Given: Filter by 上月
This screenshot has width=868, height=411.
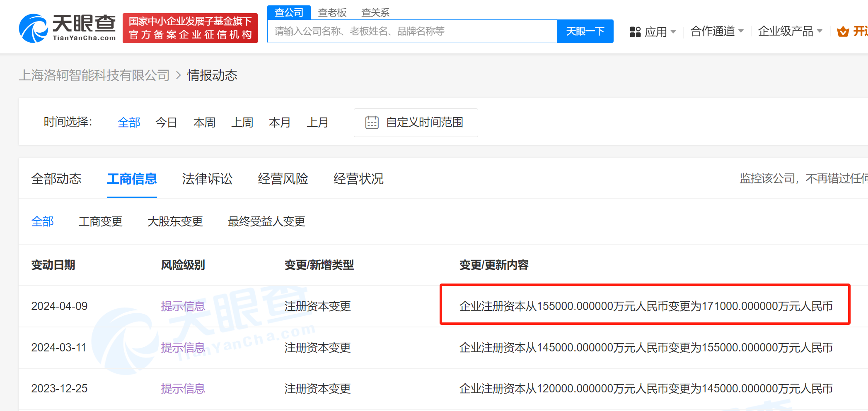Looking at the screenshot, I should click(x=317, y=123).
